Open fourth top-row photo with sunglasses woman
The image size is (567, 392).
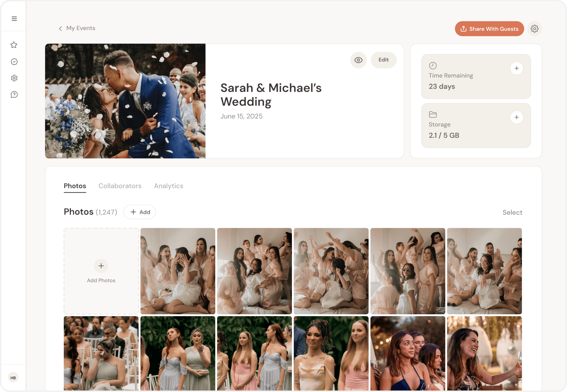coord(408,271)
